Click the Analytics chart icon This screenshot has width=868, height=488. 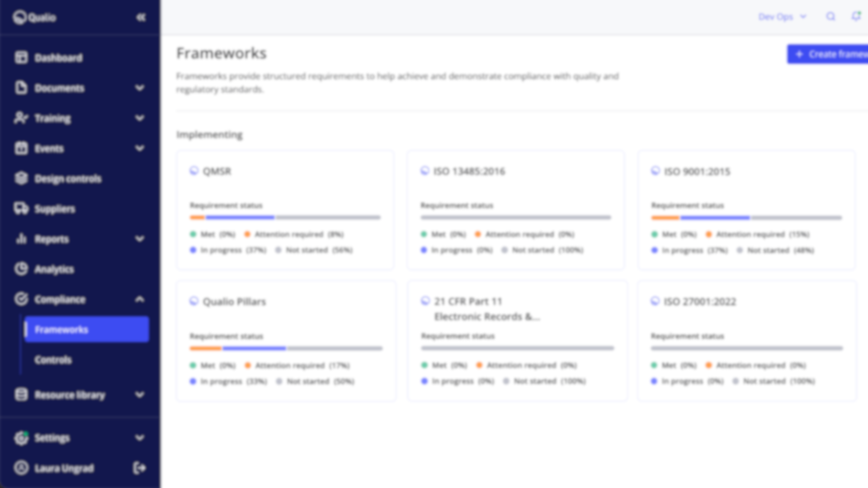tap(21, 269)
